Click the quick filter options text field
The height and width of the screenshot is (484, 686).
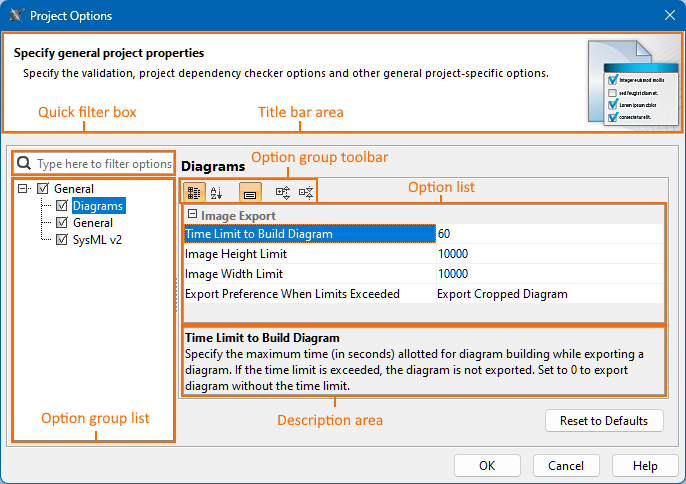click(104, 163)
